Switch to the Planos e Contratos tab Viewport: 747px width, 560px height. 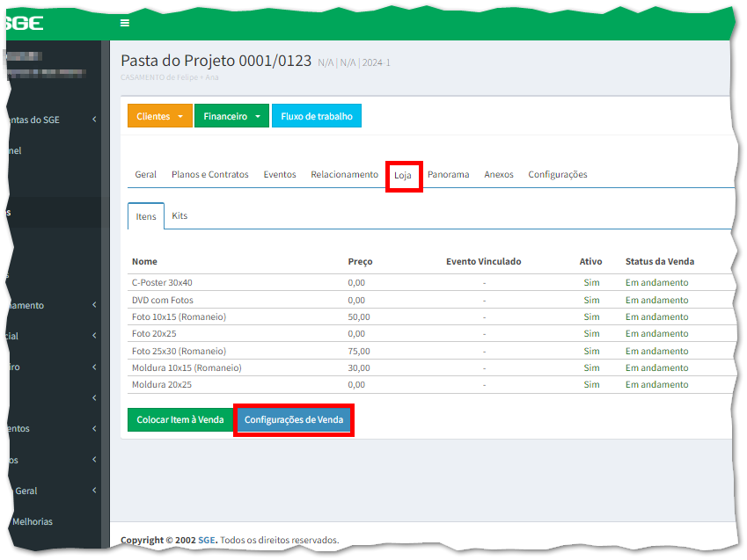209,174
